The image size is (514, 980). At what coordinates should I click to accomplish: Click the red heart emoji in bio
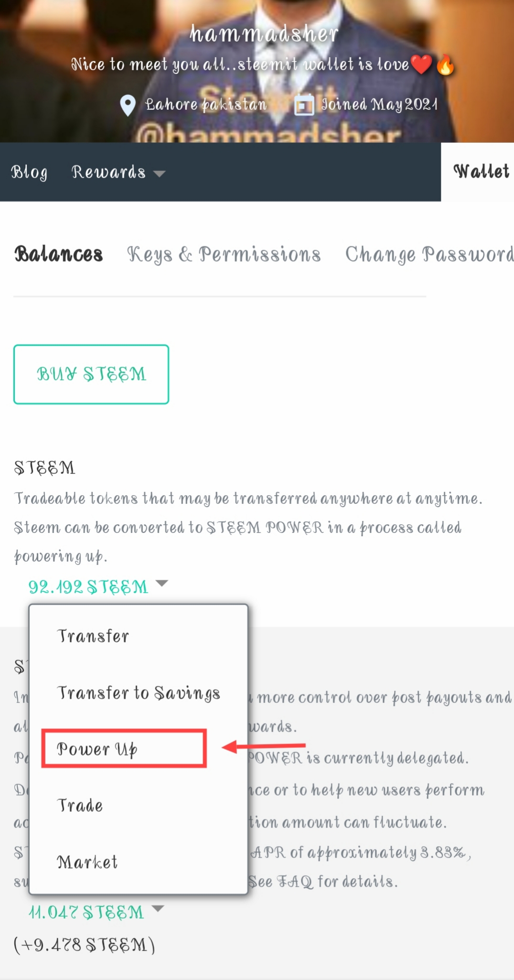point(421,64)
